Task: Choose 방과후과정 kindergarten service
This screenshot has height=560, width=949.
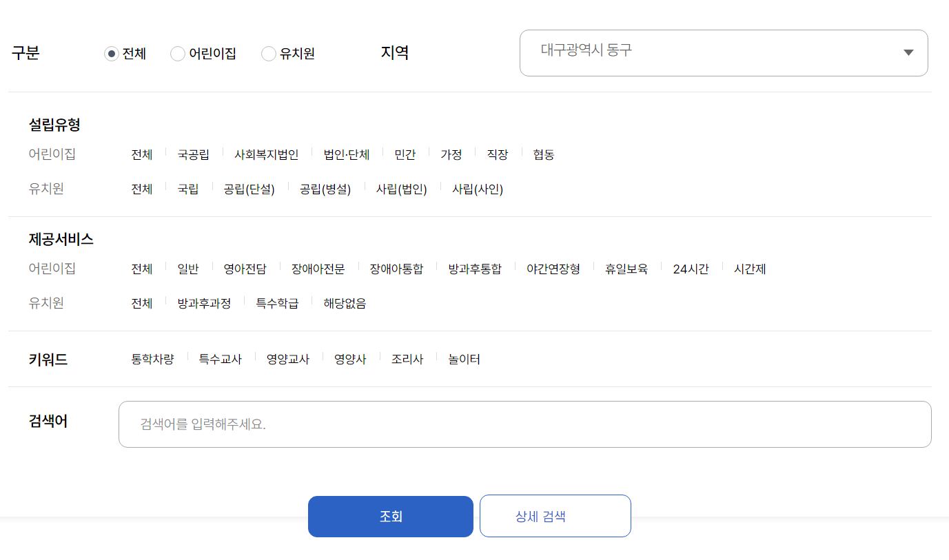Action: point(204,303)
